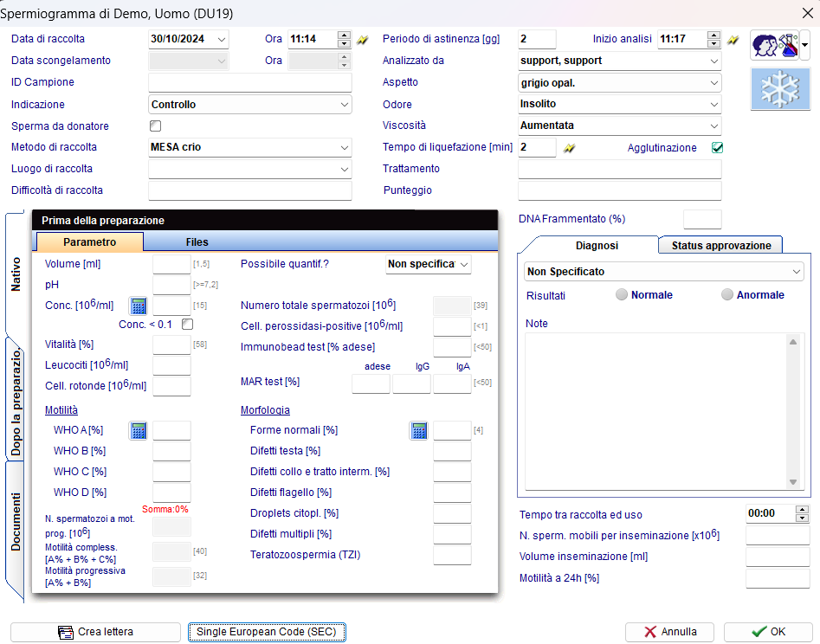Click the patient and flask icon

775,46
